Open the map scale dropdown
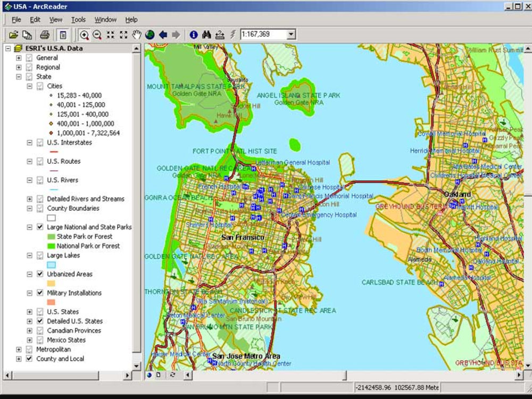Screen dimensions: 532x399 click(292, 34)
